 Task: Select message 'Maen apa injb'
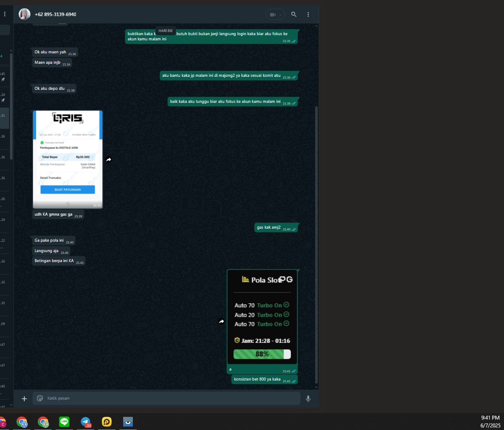pos(52,62)
